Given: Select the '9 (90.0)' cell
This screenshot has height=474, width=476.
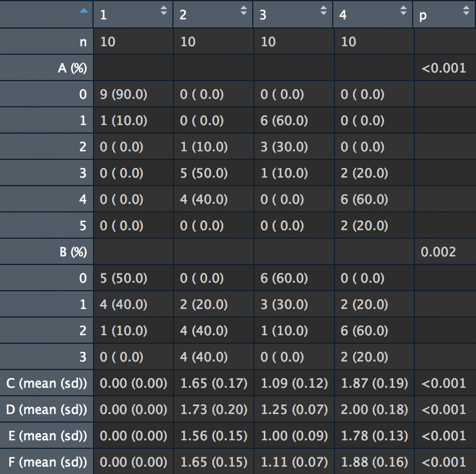Looking at the screenshot, I should pyautogui.click(x=133, y=94).
